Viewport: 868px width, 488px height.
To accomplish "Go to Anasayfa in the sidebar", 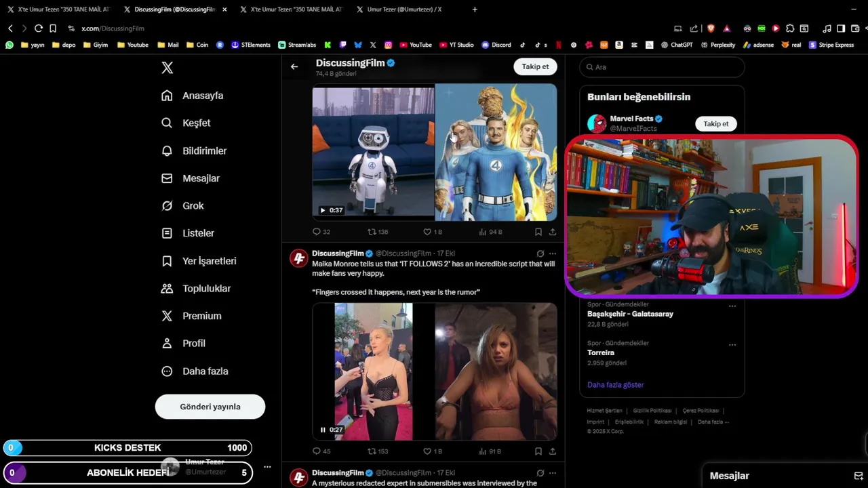I will 193,96.
